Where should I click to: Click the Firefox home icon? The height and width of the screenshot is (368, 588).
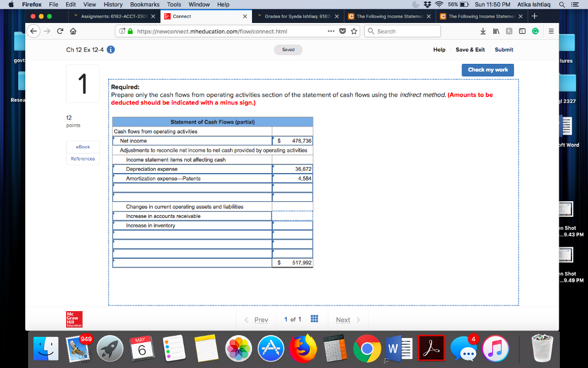(74, 32)
